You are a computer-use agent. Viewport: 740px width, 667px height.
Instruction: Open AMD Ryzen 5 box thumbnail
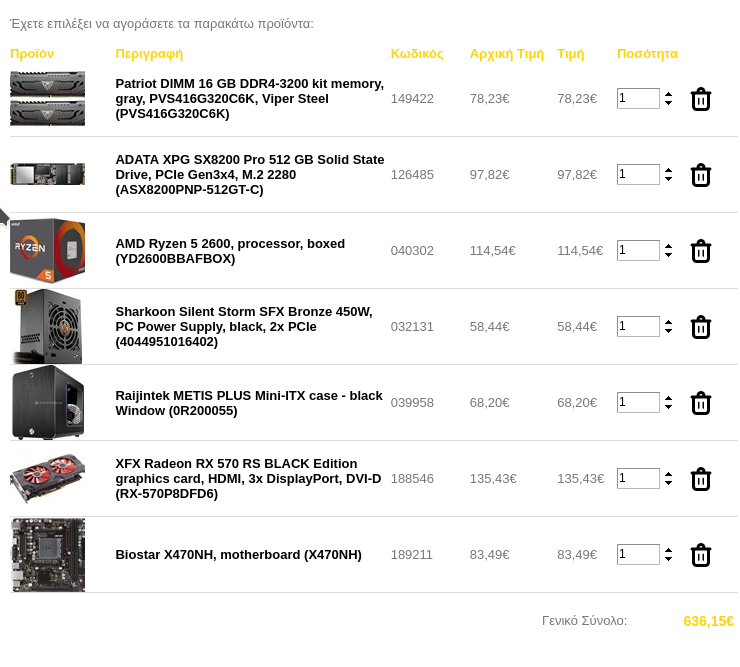(x=48, y=250)
